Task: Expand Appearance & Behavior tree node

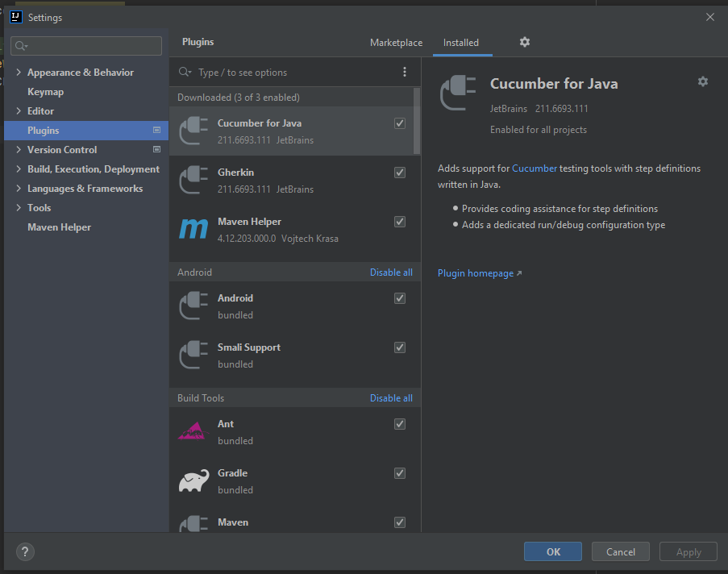Action: [x=19, y=72]
